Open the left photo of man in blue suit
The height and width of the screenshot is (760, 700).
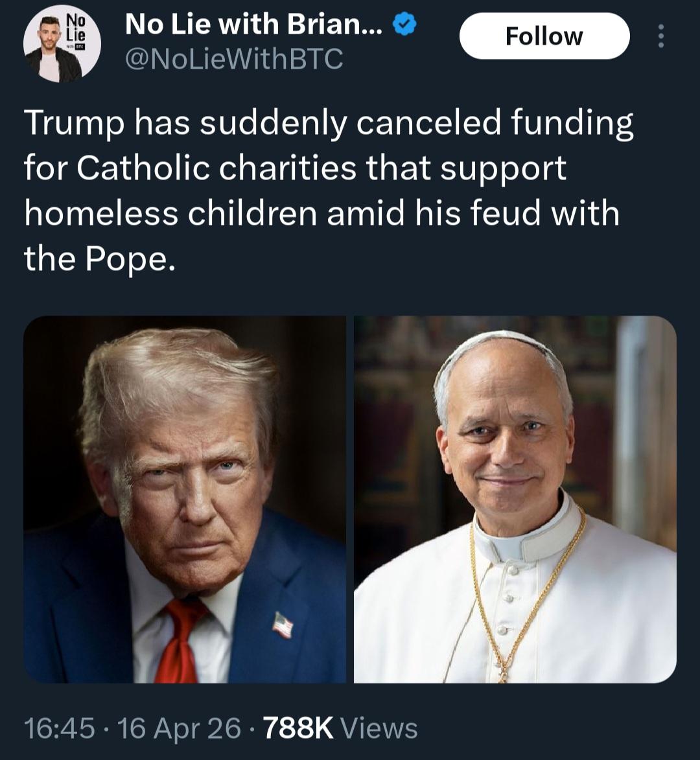185,499
